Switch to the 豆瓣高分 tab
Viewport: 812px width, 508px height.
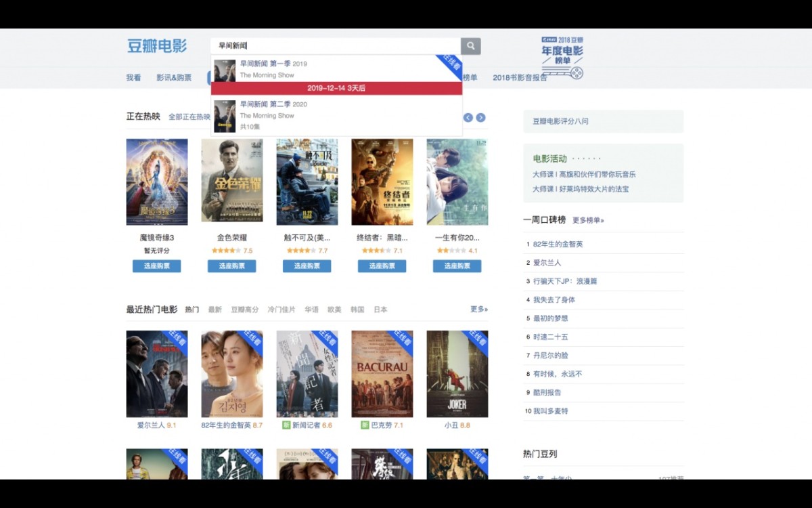(244, 310)
